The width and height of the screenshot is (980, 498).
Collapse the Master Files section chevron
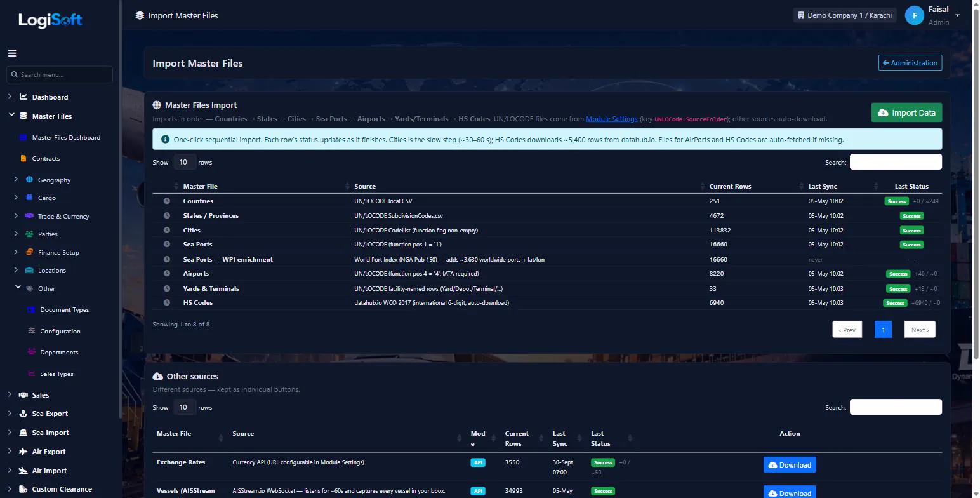pos(11,116)
